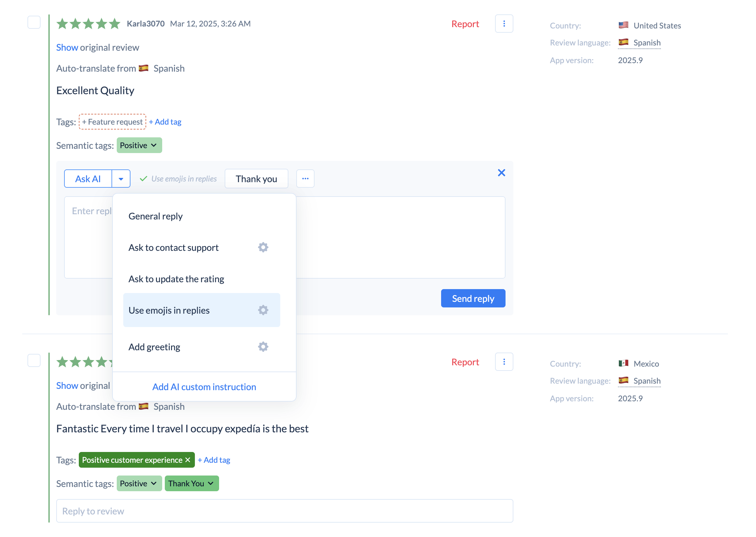The image size is (756, 537).
Task: Click Add tag on Karla3070's review
Action: [x=165, y=122]
